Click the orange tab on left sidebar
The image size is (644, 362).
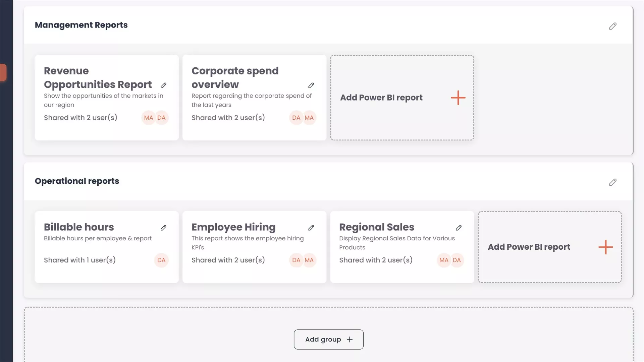pos(3,72)
